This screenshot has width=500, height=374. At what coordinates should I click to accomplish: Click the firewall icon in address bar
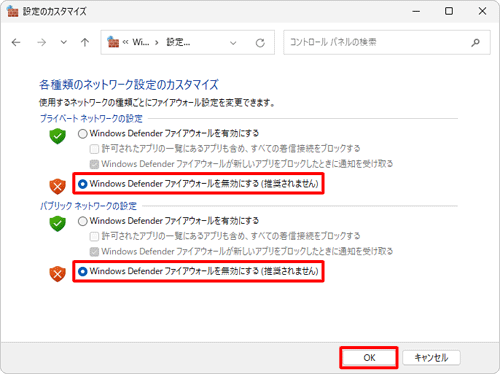click(113, 42)
